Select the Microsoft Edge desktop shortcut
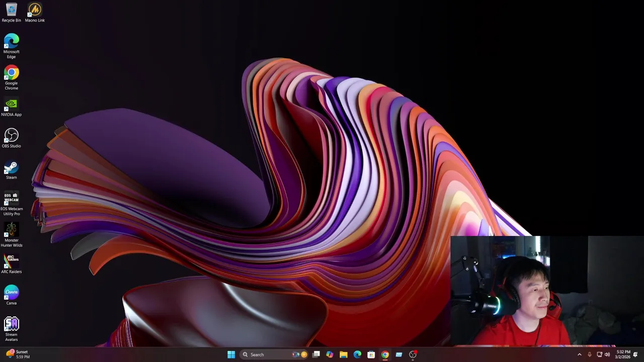Screen dimensions: 644x362 point(11,46)
